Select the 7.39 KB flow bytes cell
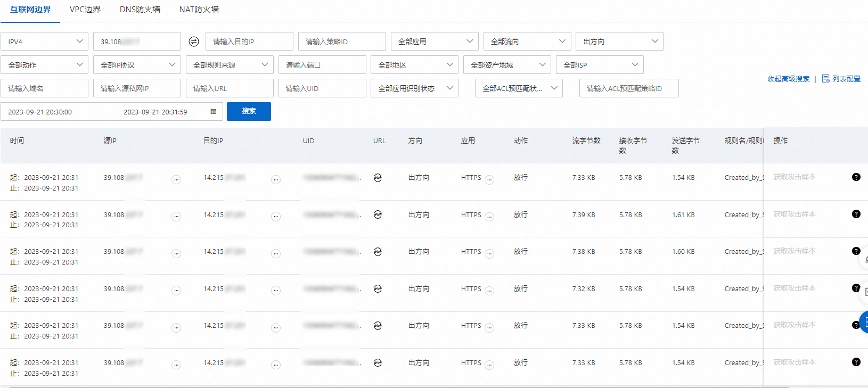868x388 pixels. [x=584, y=214]
